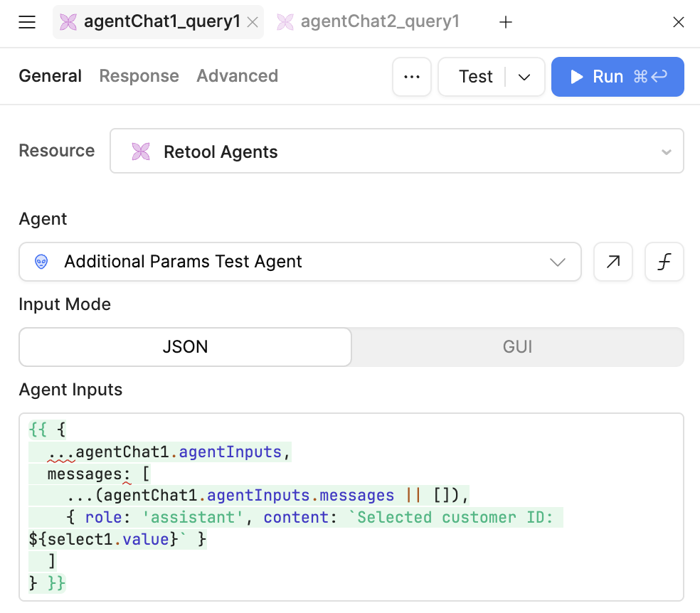
Task: Open agent in new window arrow icon
Action: (x=612, y=262)
